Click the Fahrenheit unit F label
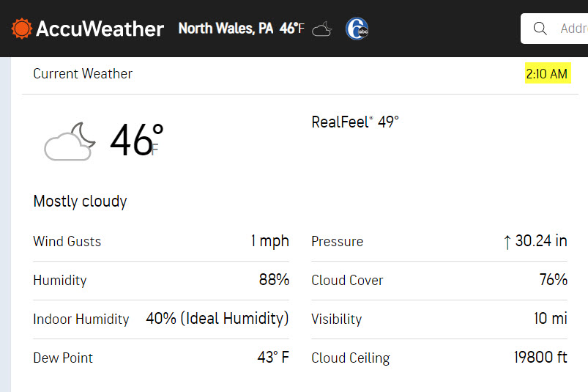The width and height of the screenshot is (588, 392). click(x=155, y=149)
